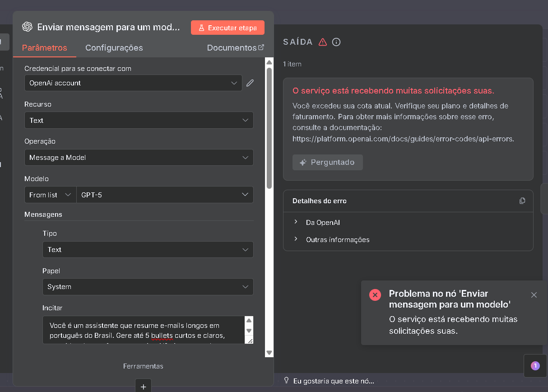The width and height of the screenshot is (548, 392).
Task: Open the Tipo dropdown under Mensagens
Action: [148, 250]
